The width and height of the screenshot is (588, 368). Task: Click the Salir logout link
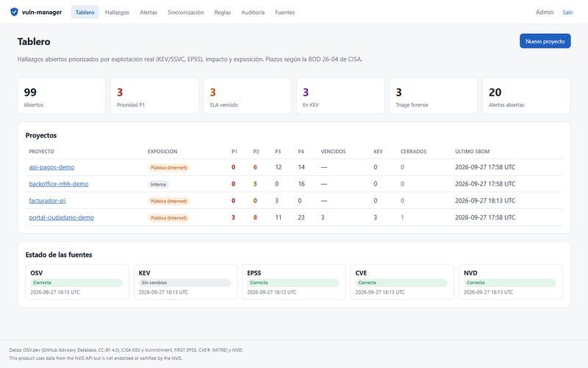coord(567,13)
